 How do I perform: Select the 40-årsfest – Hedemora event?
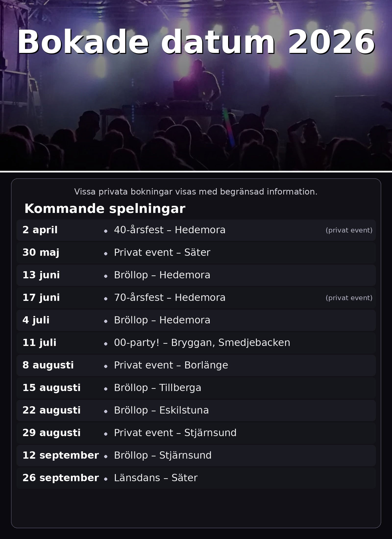tap(170, 230)
